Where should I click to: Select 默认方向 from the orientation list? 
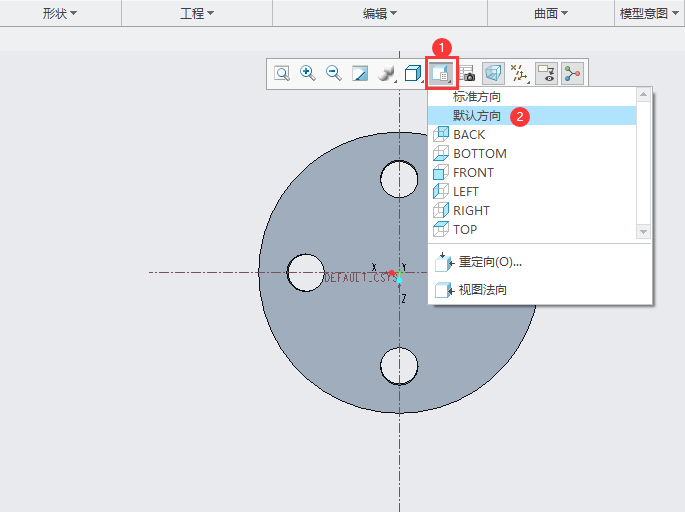(x=477, y=116)
